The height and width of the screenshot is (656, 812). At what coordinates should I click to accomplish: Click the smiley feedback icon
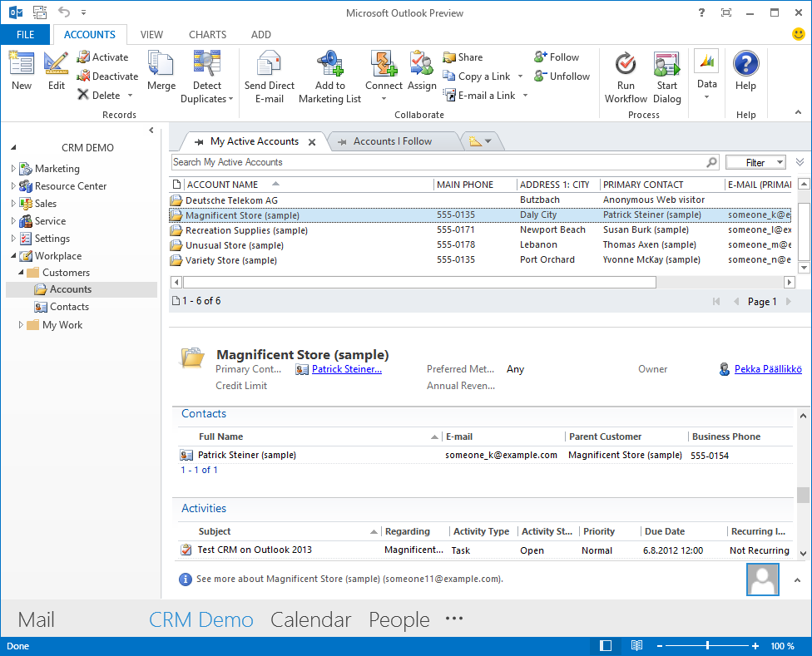click(x=799, y=34)
